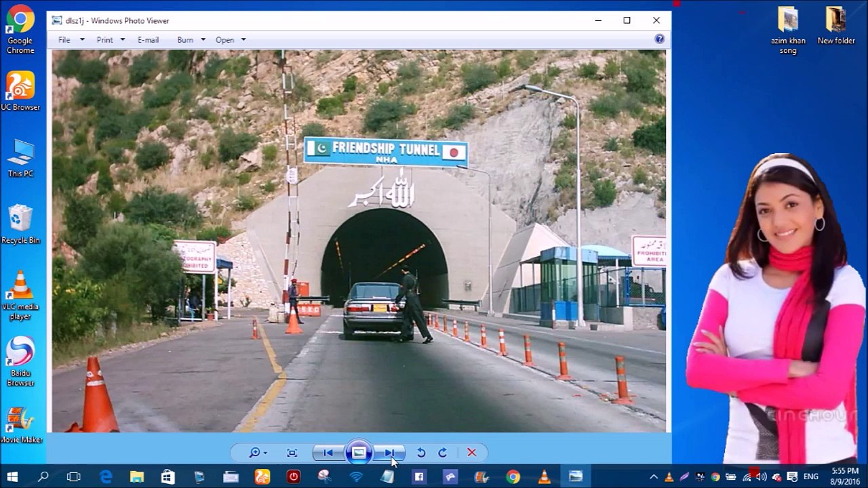Click the E-mail command
868x488 pixels.
click(148, 40)
